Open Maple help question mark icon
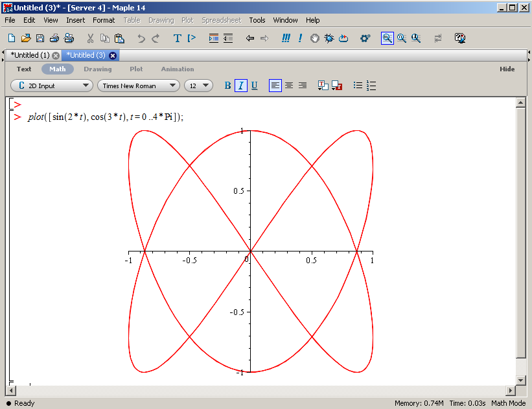The width and height of the screenshot is (532, 409). (x=459, y=38)
